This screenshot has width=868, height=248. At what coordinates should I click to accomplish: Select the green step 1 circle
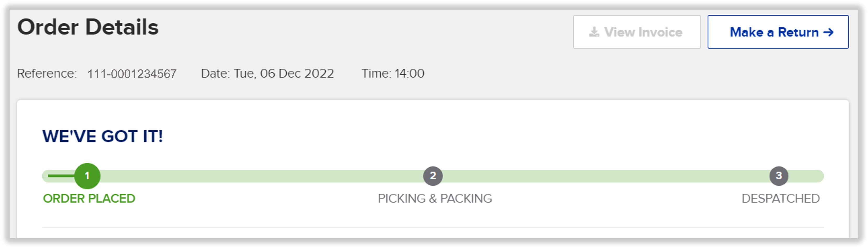[x=87, y=176]
